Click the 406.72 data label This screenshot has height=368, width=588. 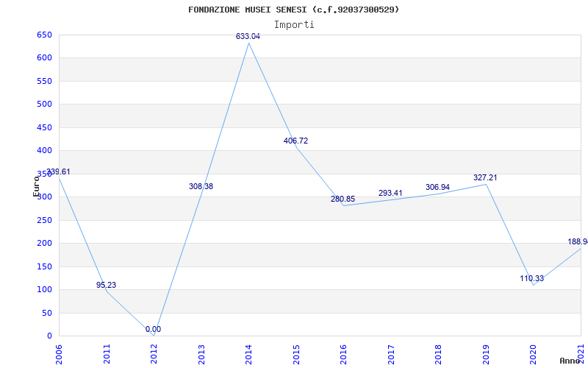[296, 141]
